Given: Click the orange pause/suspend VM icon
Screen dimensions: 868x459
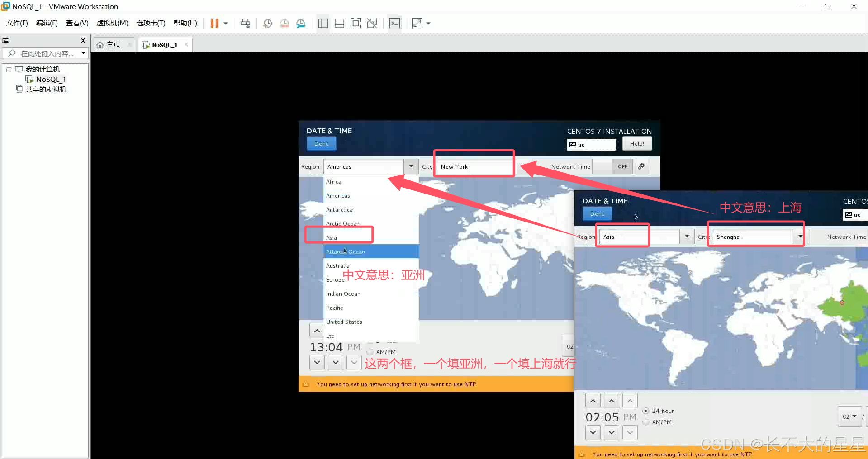Looking at the screenshot, I should tap(214, 24).
